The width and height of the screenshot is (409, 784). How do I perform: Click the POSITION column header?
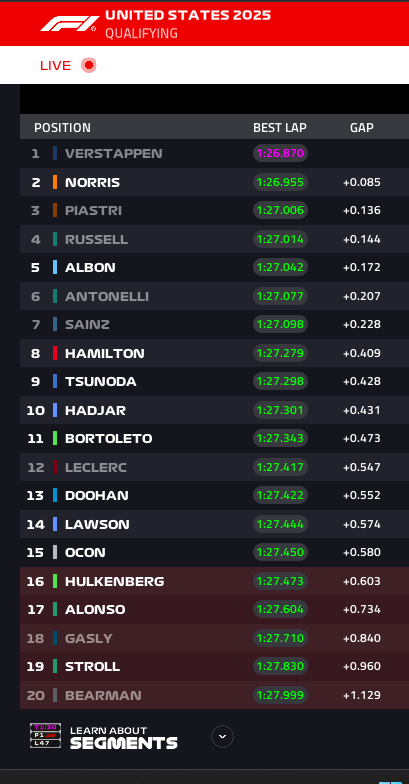coord(62,128)
